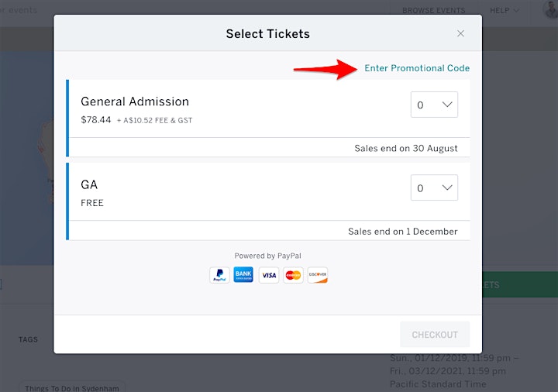558x392 pixels.
Task: Click the Checkout button
Action: tap(435, 335)
